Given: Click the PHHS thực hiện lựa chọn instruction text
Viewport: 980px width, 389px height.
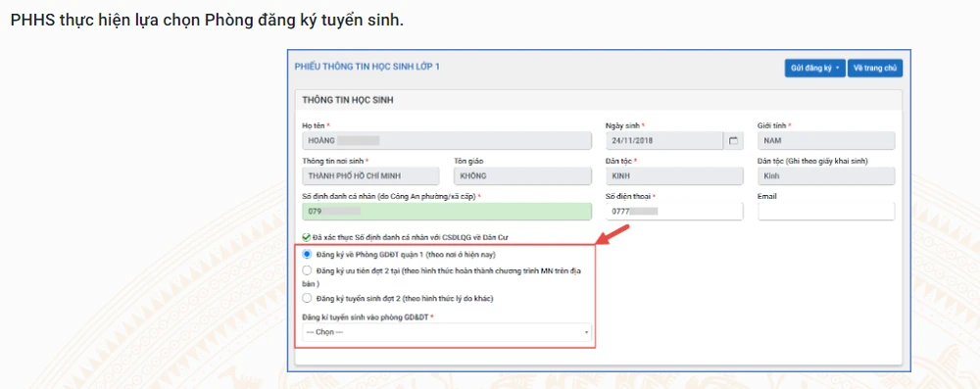Looking at the screenshot, I should 208,20.
